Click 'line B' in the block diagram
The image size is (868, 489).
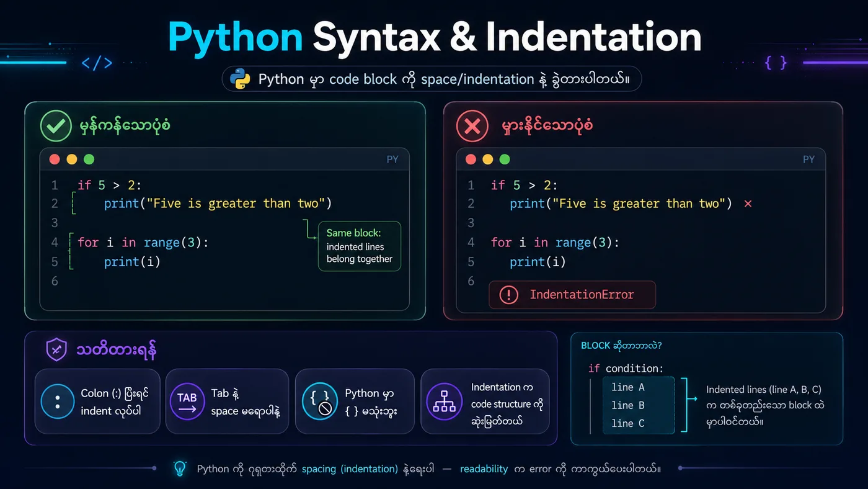pos(627,405)
